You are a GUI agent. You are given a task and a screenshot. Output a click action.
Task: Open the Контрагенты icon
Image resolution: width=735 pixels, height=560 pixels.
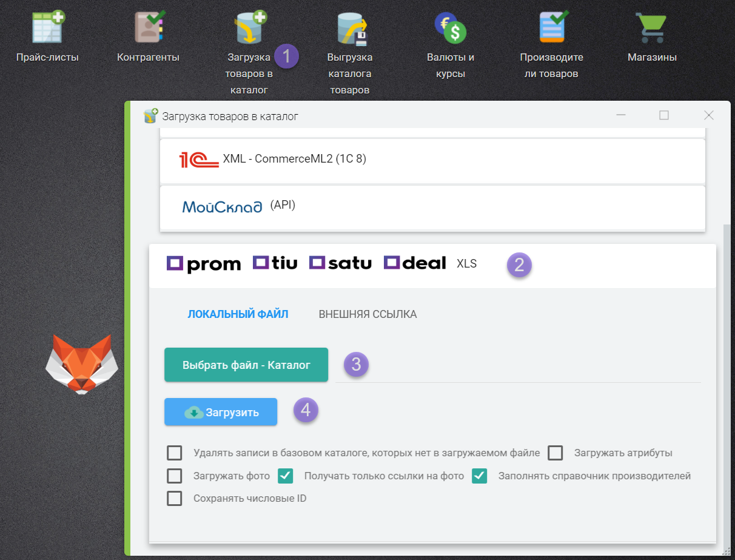point(148,28)
